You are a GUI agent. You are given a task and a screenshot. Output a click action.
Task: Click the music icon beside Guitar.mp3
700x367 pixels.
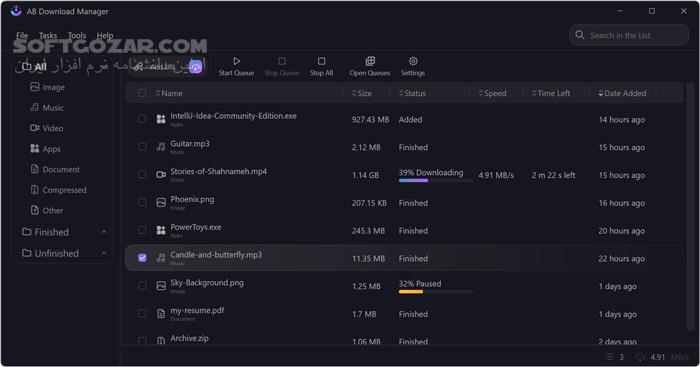[x=161, y=147]
